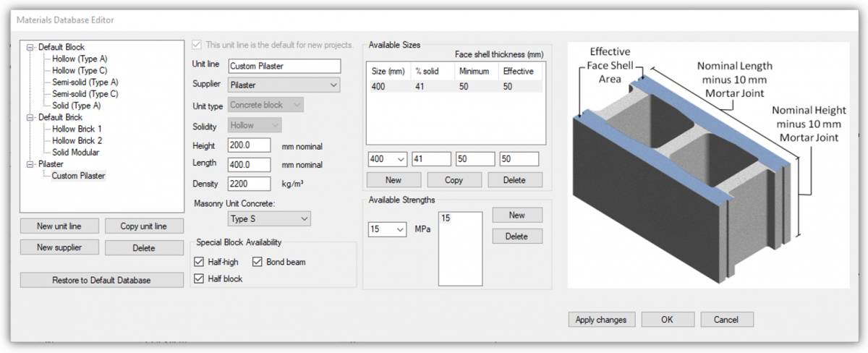Click the New unit line button
This screenshot has height=353, width=868.
[x=59, y=226]
